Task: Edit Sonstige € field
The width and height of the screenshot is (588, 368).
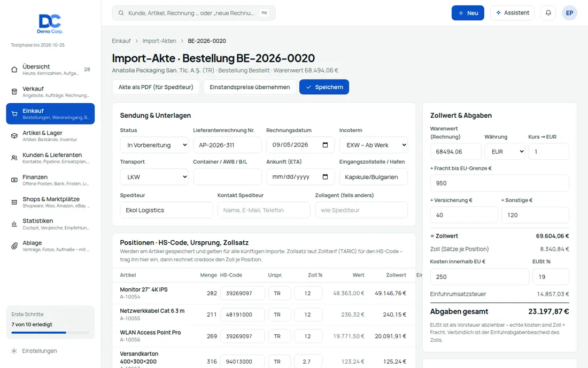Action: [535, 215]
